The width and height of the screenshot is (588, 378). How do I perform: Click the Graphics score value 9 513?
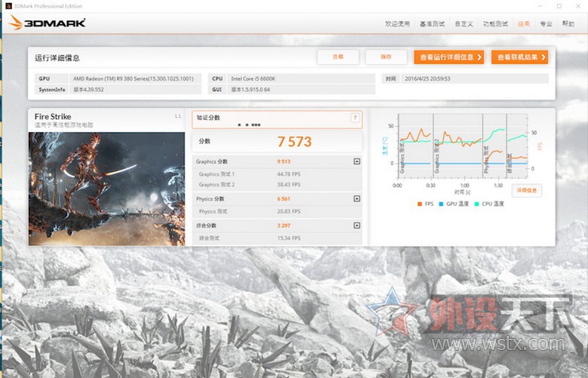pos(283,161)
